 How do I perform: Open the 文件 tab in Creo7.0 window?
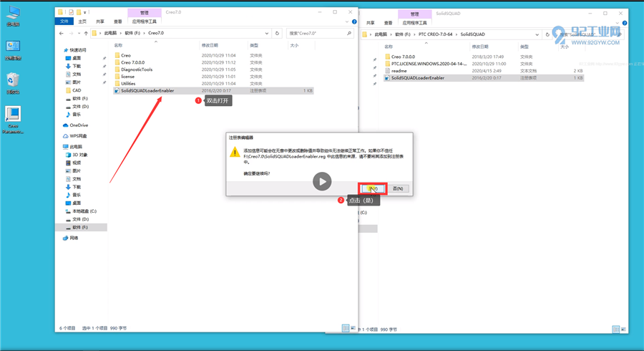(x=64, y=21)
